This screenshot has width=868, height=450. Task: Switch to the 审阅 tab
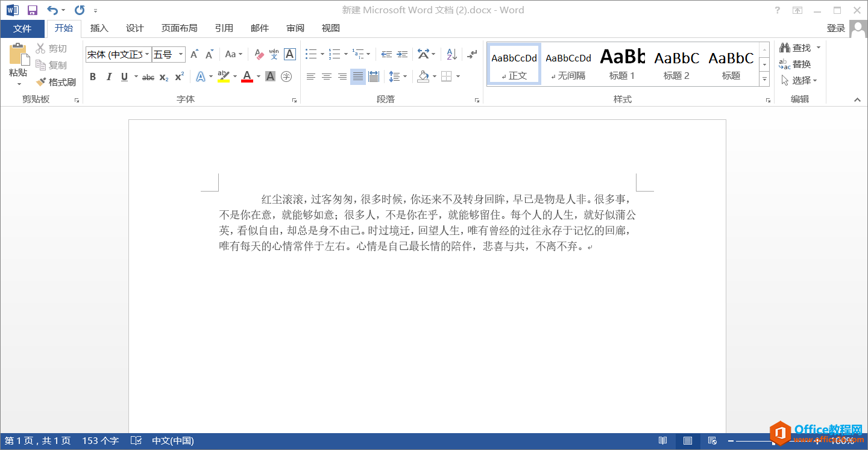point(295,28)
